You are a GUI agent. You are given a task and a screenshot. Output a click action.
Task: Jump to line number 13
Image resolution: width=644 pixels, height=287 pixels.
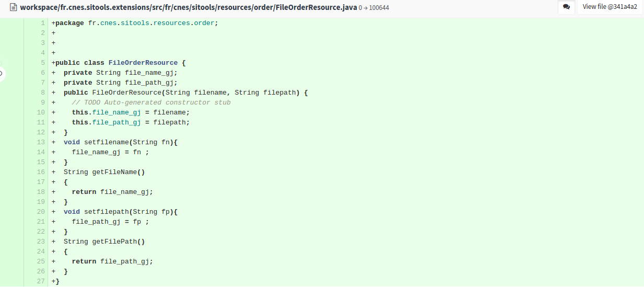point(41,143)
